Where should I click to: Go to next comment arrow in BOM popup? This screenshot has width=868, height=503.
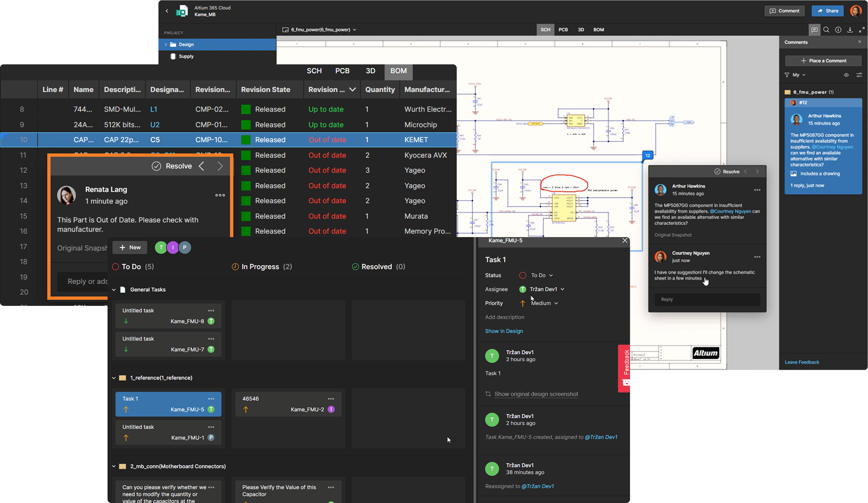[x=220, y=166]
